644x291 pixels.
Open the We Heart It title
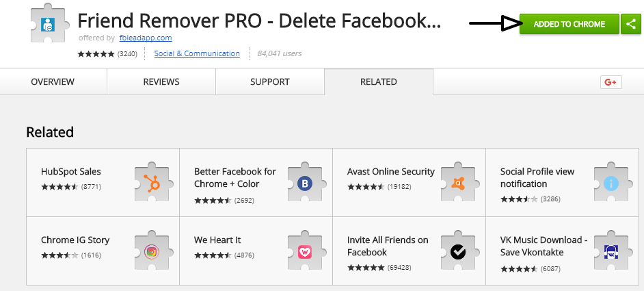pos(217,240)
